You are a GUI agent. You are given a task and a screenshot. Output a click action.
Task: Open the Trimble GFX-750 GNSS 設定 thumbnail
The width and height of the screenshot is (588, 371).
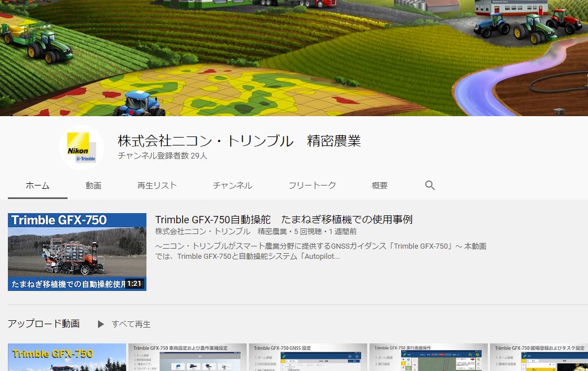(x=308, y=357)
